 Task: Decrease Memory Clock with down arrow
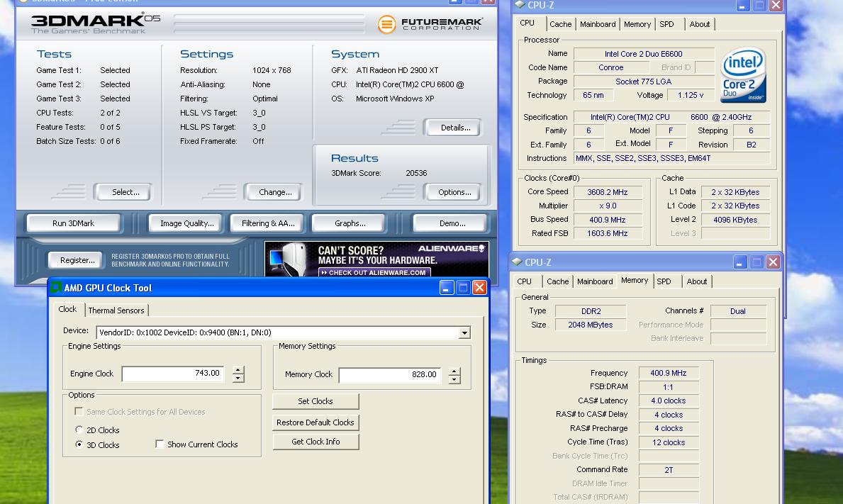coord(454,379)
